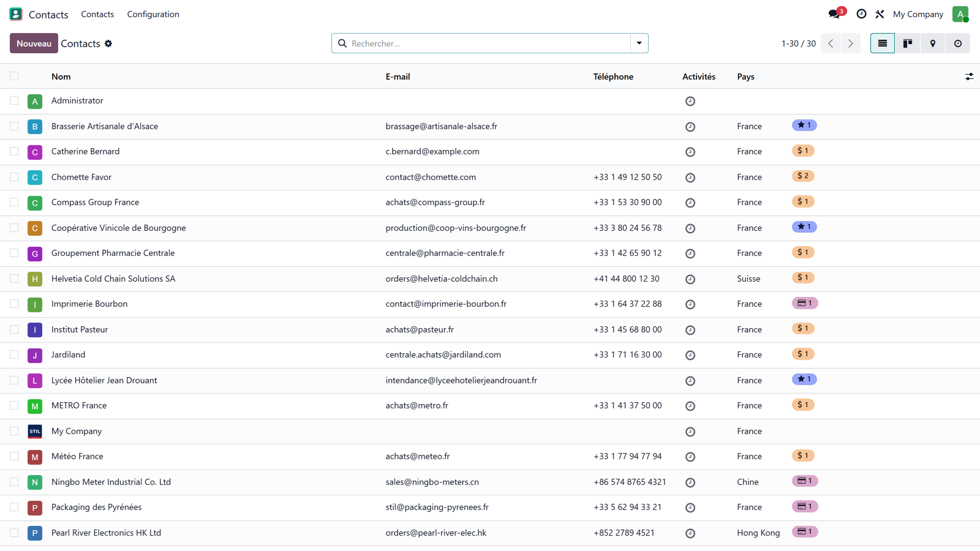The image size is (980, 551).
Task: Check the Packaging des Pyrénées checkbox
Action: point(14,507)
